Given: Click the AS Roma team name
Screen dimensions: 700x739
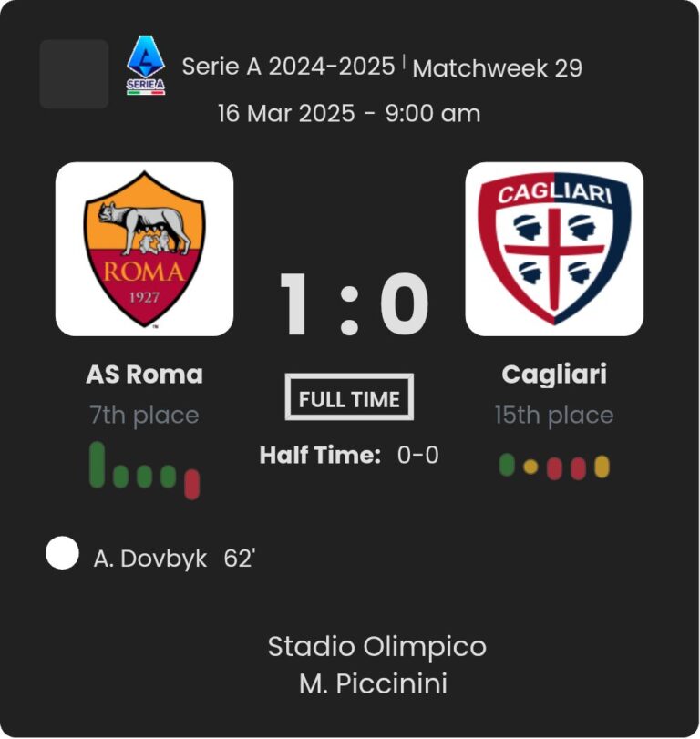Looking at the screenshot, I should tap(144, 375).
